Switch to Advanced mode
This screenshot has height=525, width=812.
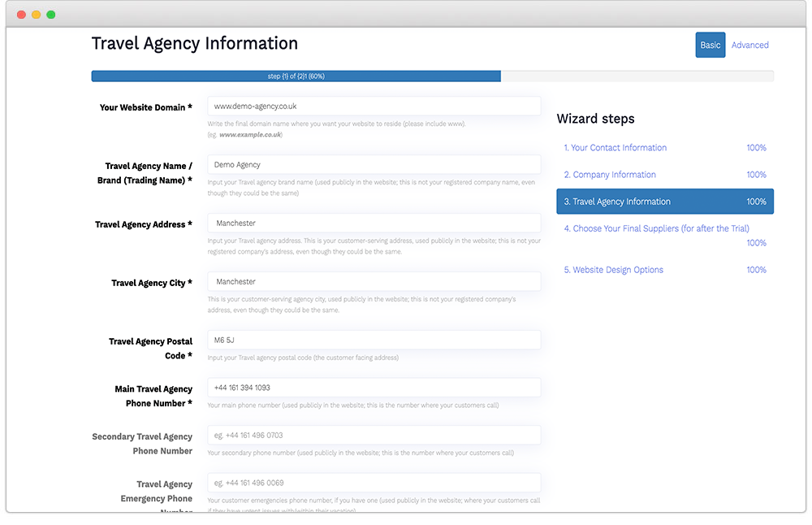[749, 46]
